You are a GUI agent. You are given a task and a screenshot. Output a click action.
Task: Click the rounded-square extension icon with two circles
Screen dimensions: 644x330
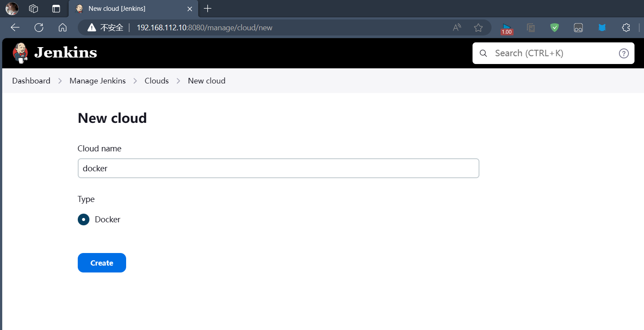tap(578, 28)
